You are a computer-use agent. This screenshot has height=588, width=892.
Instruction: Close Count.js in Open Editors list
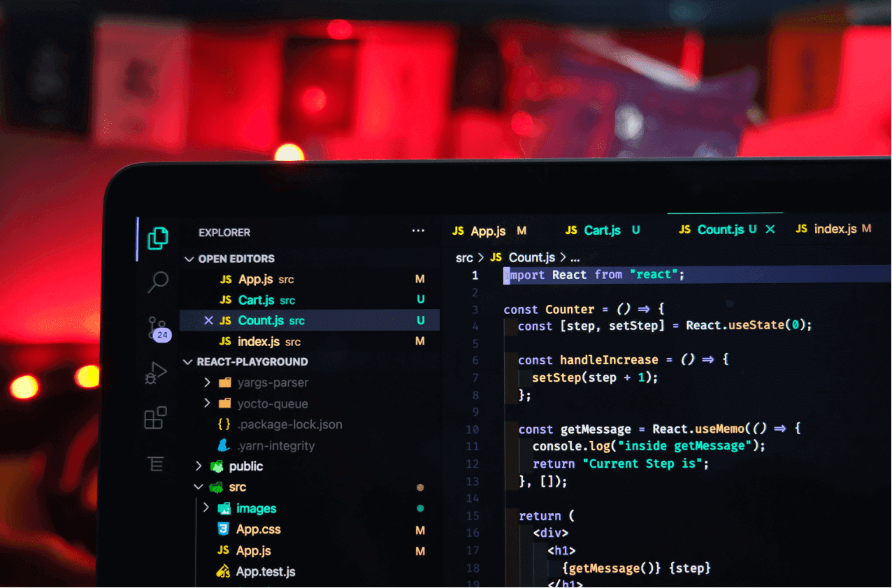click(x=208, y=321)
